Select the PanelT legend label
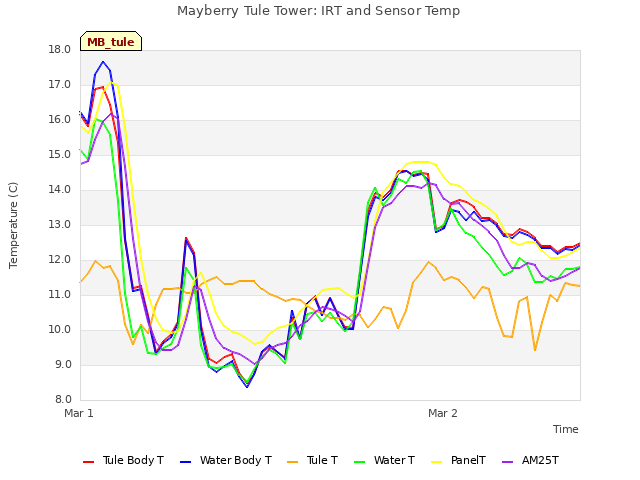 click(x=468, y=460)
